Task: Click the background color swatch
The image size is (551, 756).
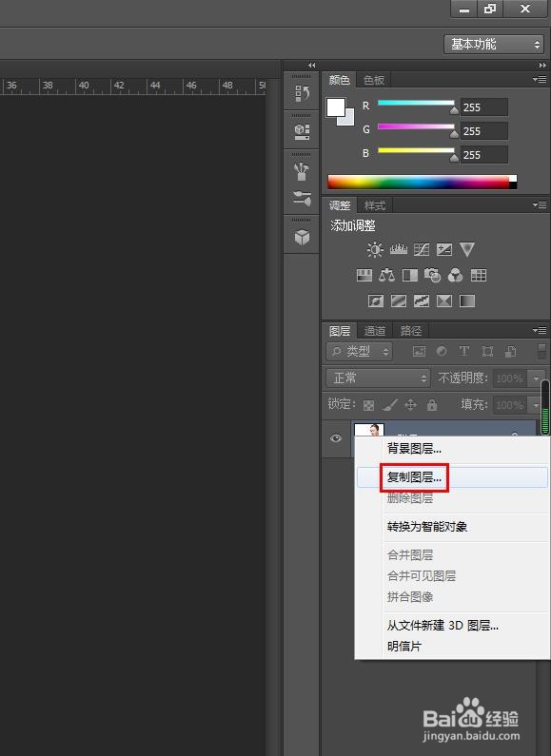Action: tap(350, 121)
